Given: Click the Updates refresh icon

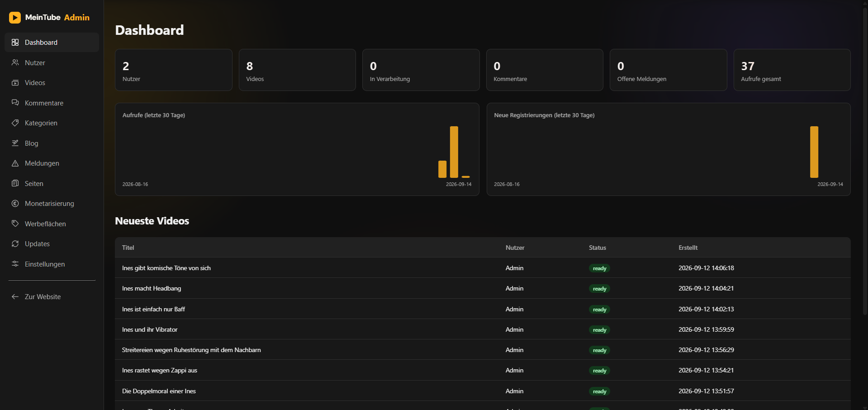Looking at the screenshot, I should pyautogui.click(x=15, y=244).
